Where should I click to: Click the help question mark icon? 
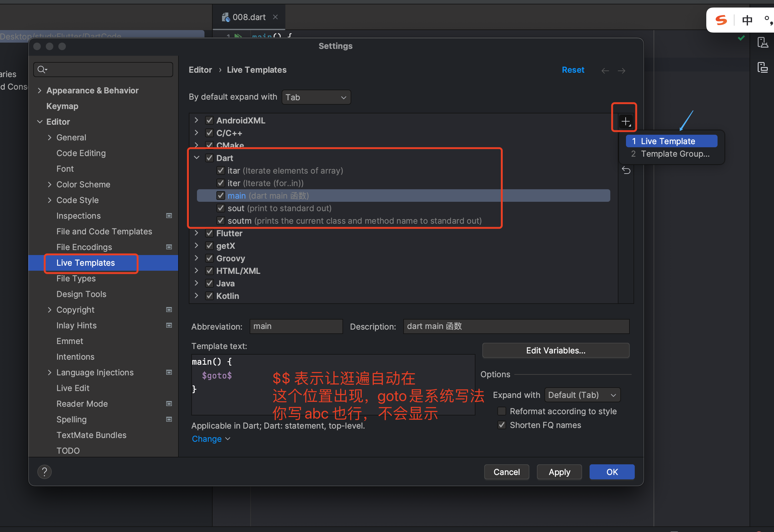tap(44, 472)
